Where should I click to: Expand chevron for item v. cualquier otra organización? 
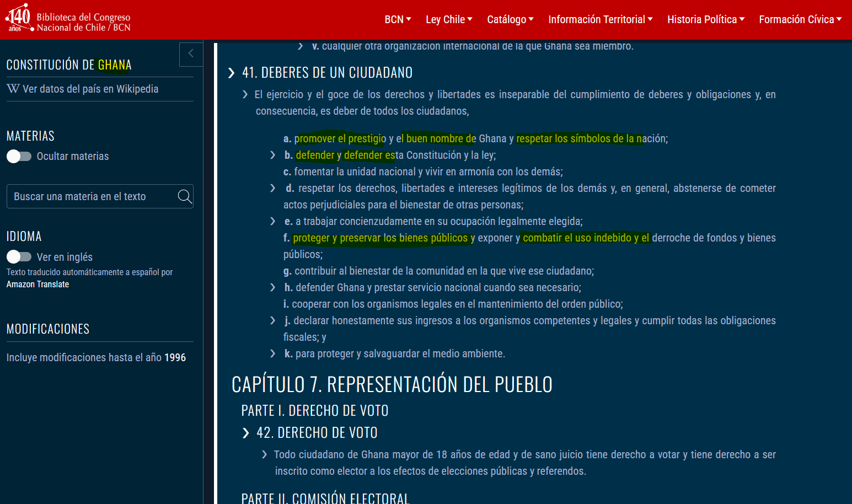[x=301, y=46]
